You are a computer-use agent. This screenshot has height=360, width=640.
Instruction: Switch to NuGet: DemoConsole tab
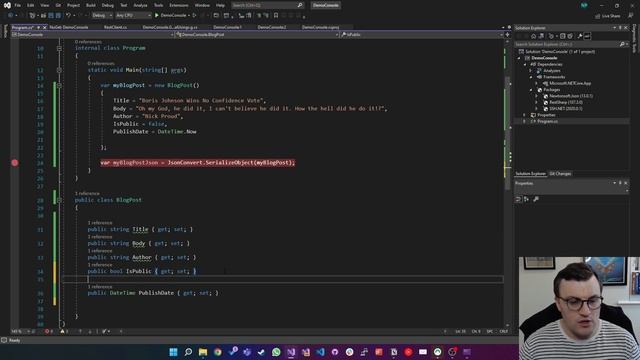pyautogui.click(x=69, y=27)
